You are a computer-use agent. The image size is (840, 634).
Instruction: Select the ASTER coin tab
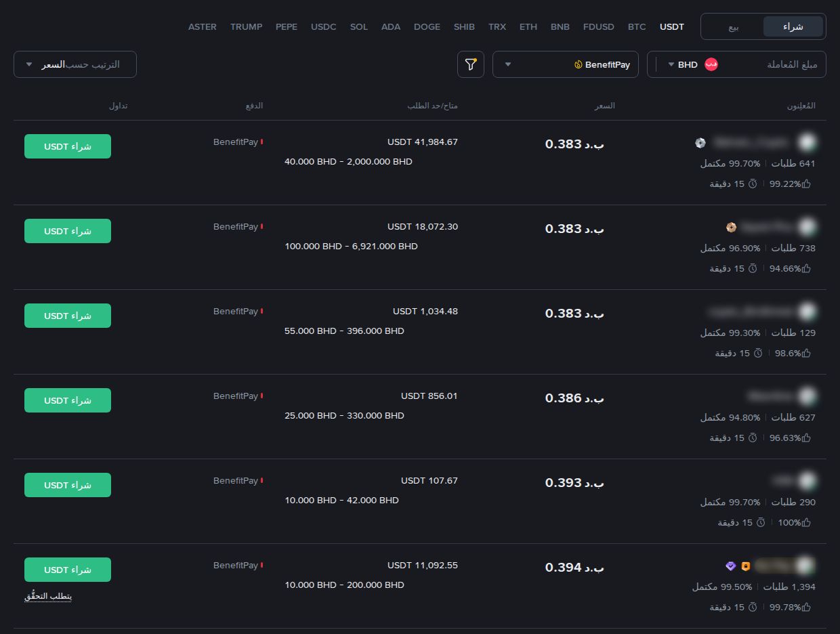[203, 26]
